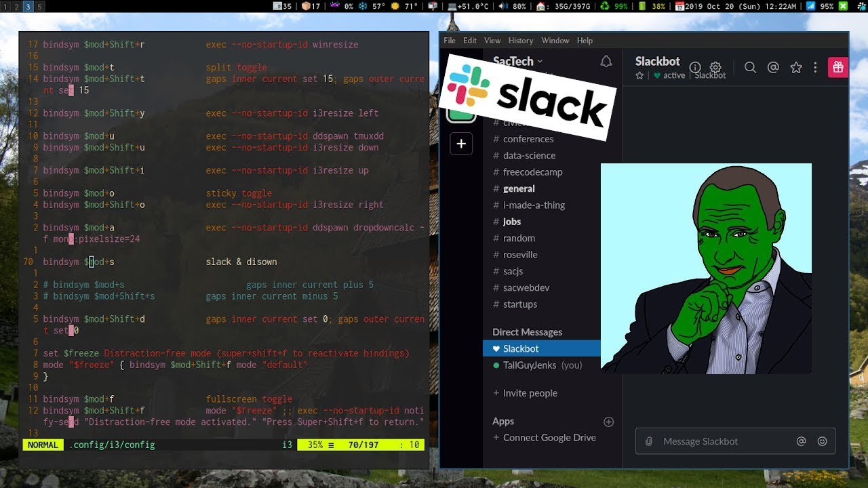Click the calendar date icon in status bar

(x=680, y=6)
